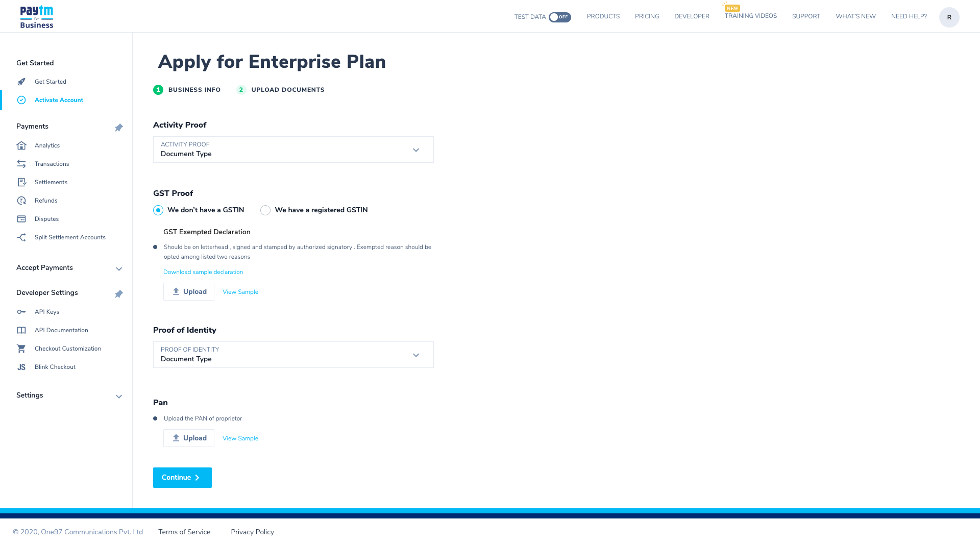The image size is (980, 545).
Task: Click the pin icon beside Payments
Action: 119,128
